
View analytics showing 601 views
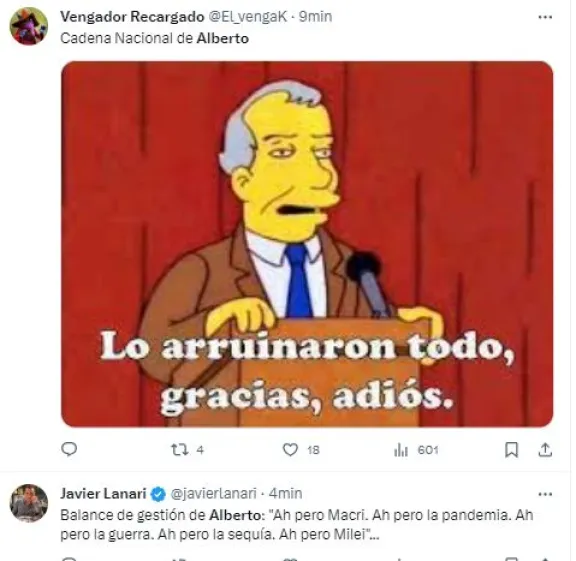pos(416,450)
